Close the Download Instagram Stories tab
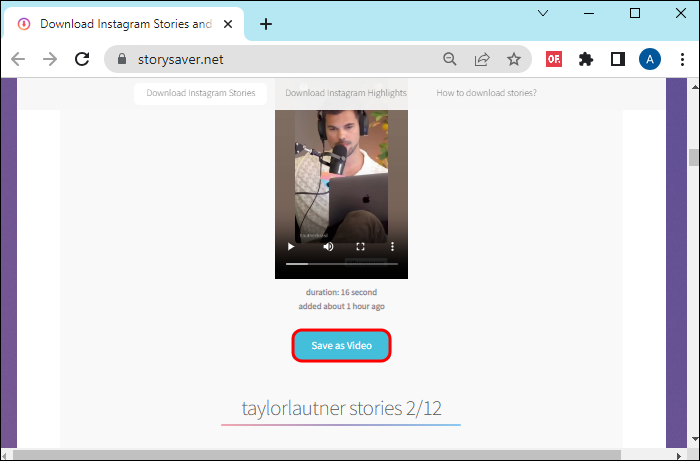This screenshot has width=700, height=461. (228, 24)
